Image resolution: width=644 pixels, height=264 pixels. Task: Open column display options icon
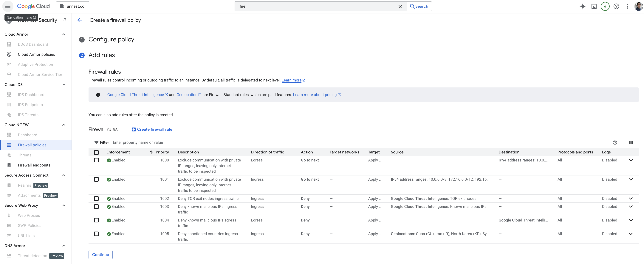click(631, 142)
